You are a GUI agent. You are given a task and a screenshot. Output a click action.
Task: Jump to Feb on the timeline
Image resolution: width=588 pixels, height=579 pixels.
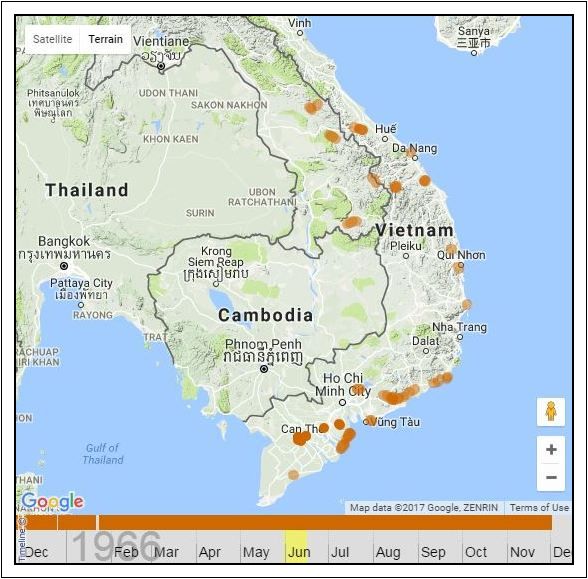pos(126,552)
